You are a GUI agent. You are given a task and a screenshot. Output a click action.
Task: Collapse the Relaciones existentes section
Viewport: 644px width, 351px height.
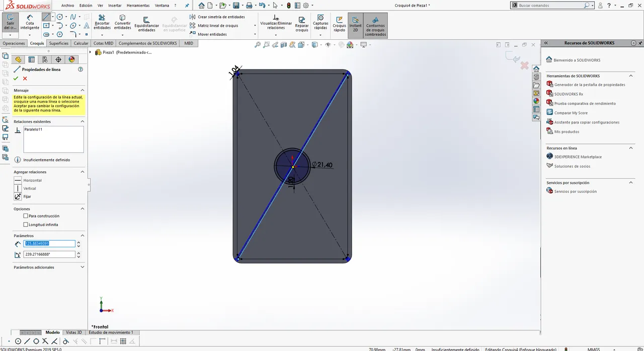click(x=83, y=121)
